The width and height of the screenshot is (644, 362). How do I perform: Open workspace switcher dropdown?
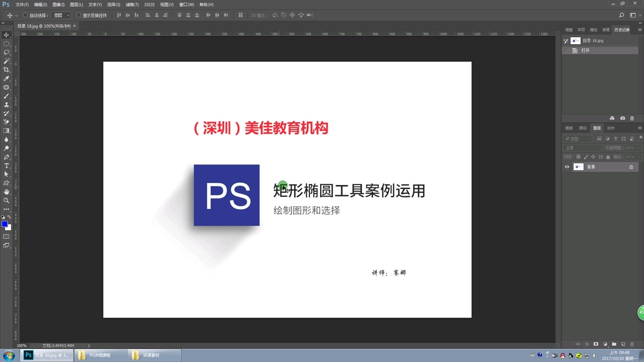[x=635, y=15]
